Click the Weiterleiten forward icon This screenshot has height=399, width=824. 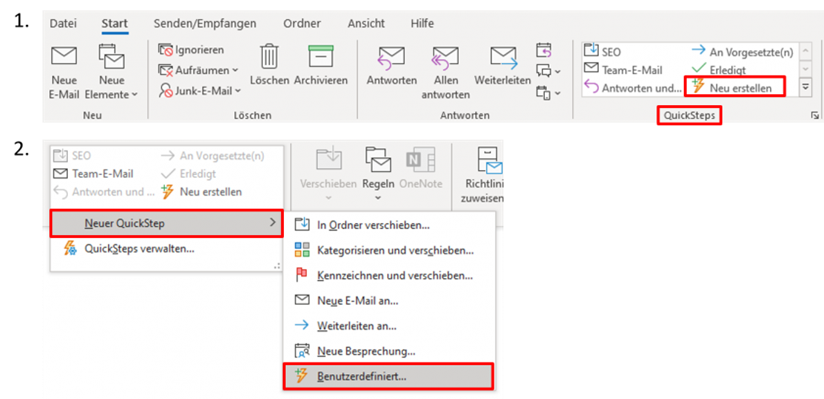point(503,58)
